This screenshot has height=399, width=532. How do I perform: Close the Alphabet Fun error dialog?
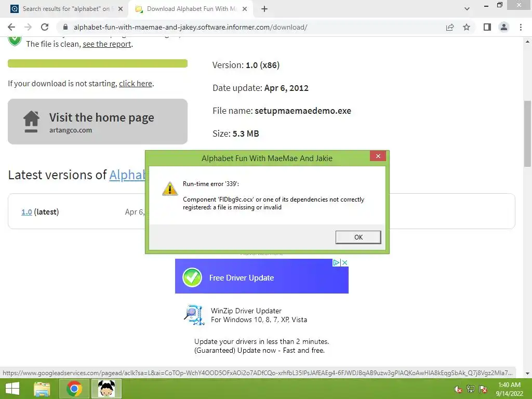click(x=378, y=156)
